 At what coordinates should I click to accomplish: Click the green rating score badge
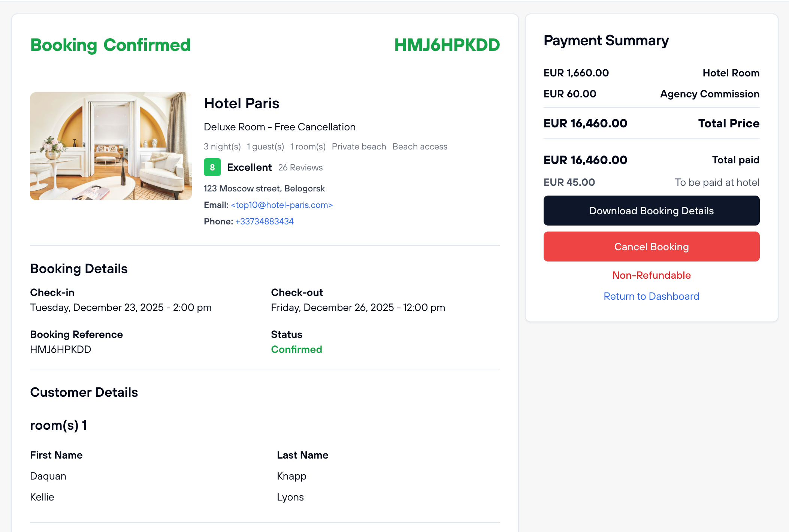[x=212, y=167]
